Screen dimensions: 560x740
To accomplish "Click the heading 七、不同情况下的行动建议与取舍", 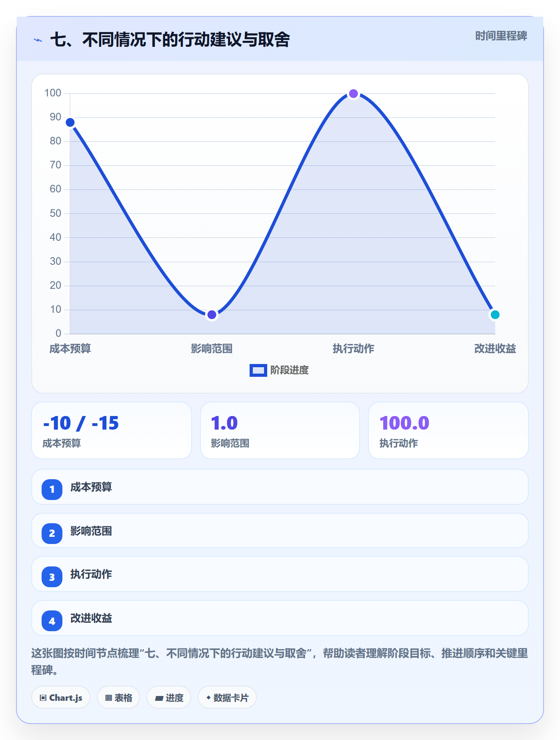I will pyautogui.click(x=170, y=40).
